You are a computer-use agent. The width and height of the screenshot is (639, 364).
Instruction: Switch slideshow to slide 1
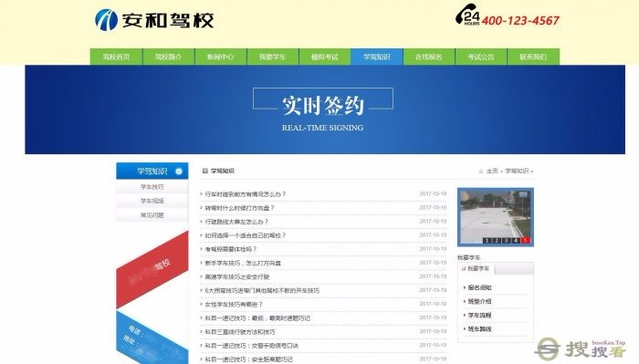click(487, 241)
